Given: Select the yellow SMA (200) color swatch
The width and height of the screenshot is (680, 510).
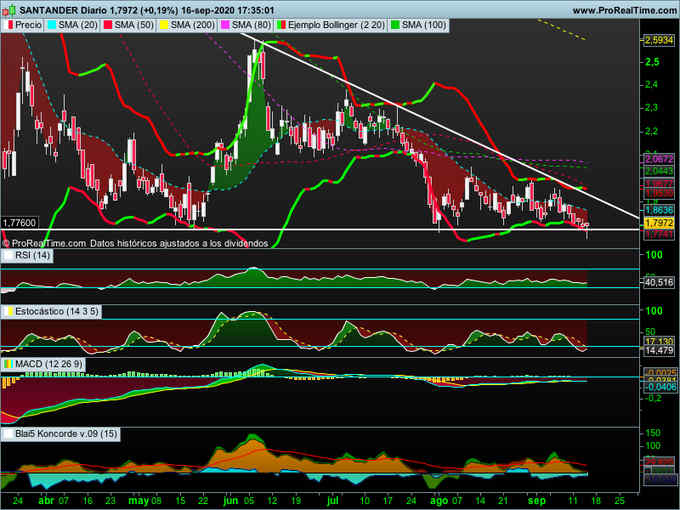Looking at the screenshot, I should pos(164,25).
